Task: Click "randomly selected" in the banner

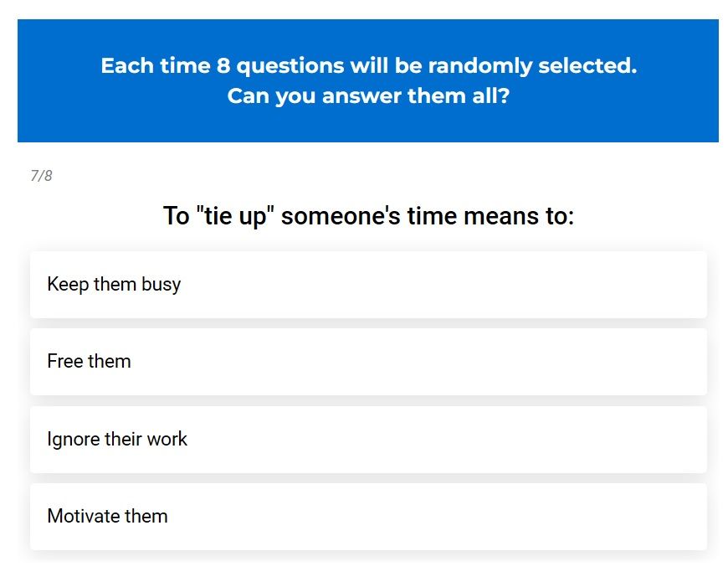Action: coord(532,65)
